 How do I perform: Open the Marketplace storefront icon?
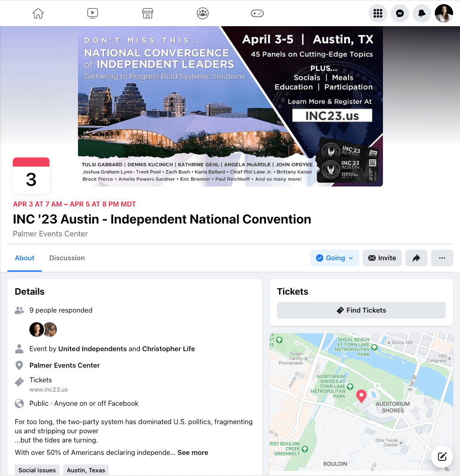tap(147, 13)
